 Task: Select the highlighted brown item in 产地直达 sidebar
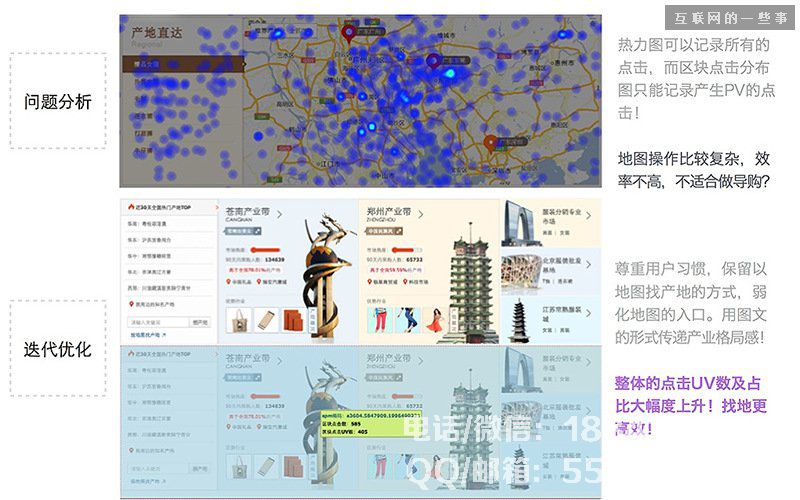coord(183,64)
